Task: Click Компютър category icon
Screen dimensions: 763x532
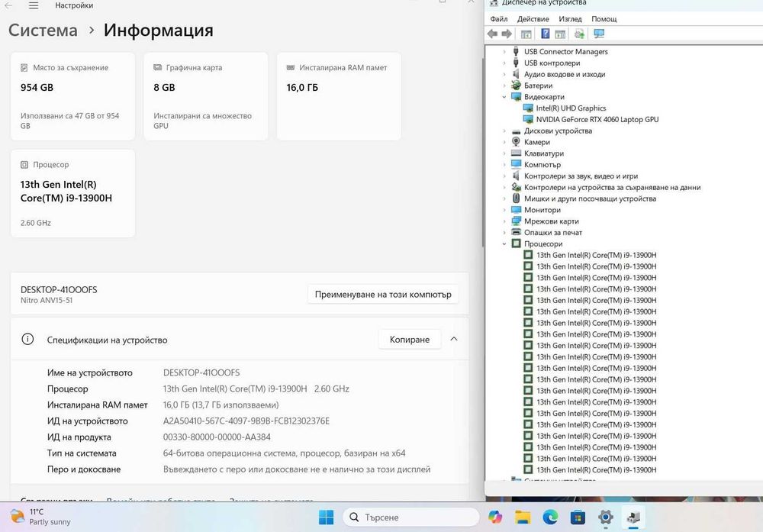Action: [517, 165]
